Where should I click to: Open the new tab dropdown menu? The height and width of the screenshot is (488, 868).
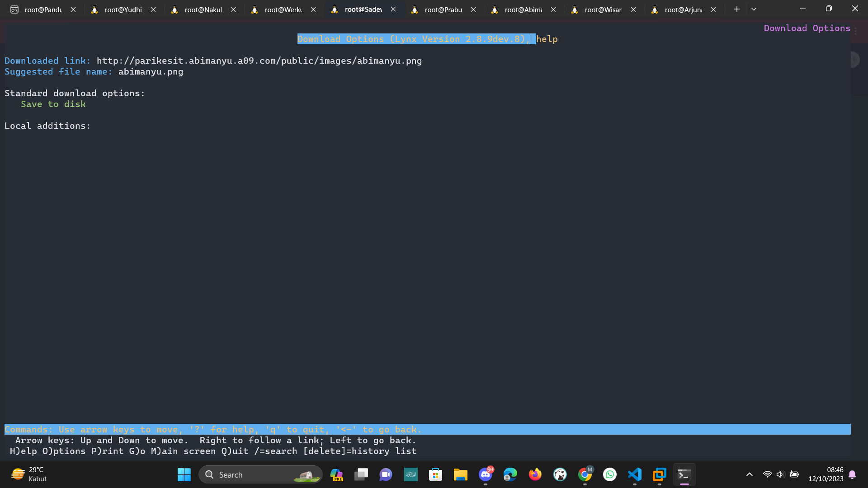pyautogui.click(x=754, y=9)
